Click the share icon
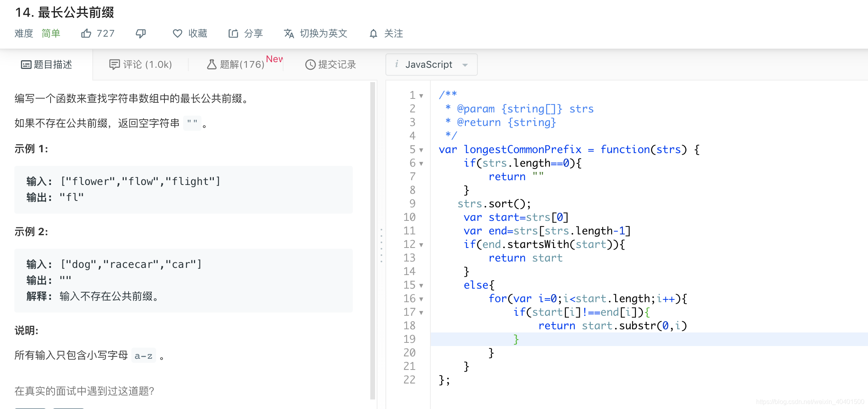This screenshot has height=409, width=868. pos(233,33)
